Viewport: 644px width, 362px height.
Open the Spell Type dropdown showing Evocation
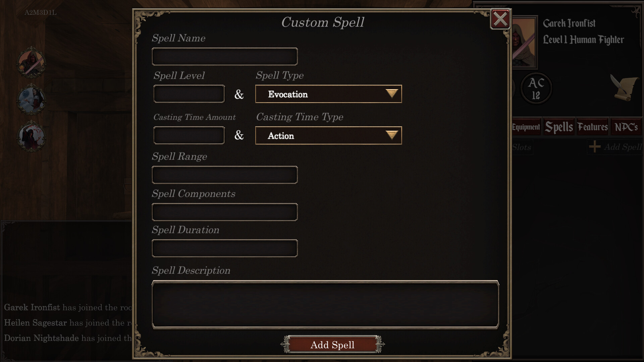pyautogui.click(x=328, y=94)
